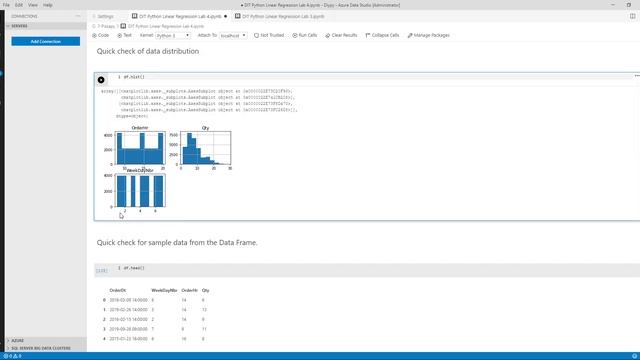Click the OrderDt column header
Viewport: 640px width, 360px height.
[x=118, y=290]
